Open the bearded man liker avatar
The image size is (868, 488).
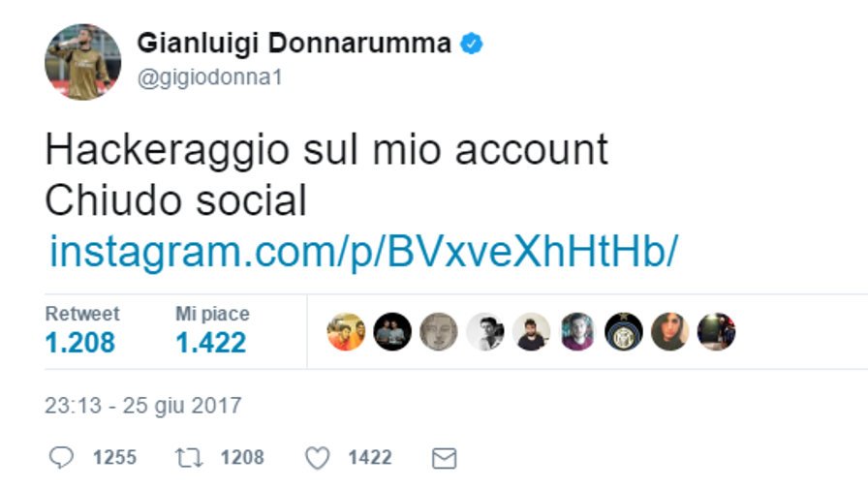pyautogui.click(x=532, y=332)
